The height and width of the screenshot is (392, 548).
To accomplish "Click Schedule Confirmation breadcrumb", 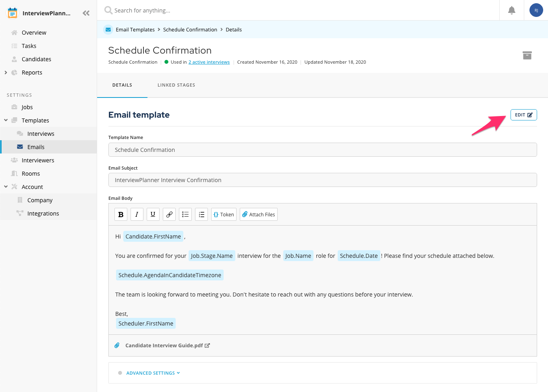I will [190, 29].
